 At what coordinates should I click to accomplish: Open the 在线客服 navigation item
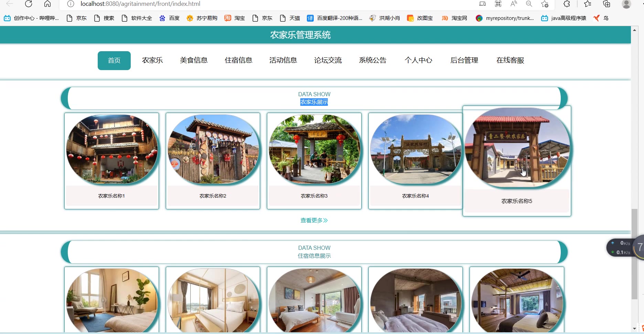pyautogui.click(x=510, y=60)
